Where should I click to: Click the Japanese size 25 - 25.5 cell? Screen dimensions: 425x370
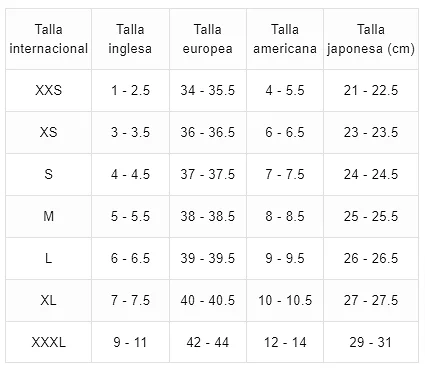(371, 216)
